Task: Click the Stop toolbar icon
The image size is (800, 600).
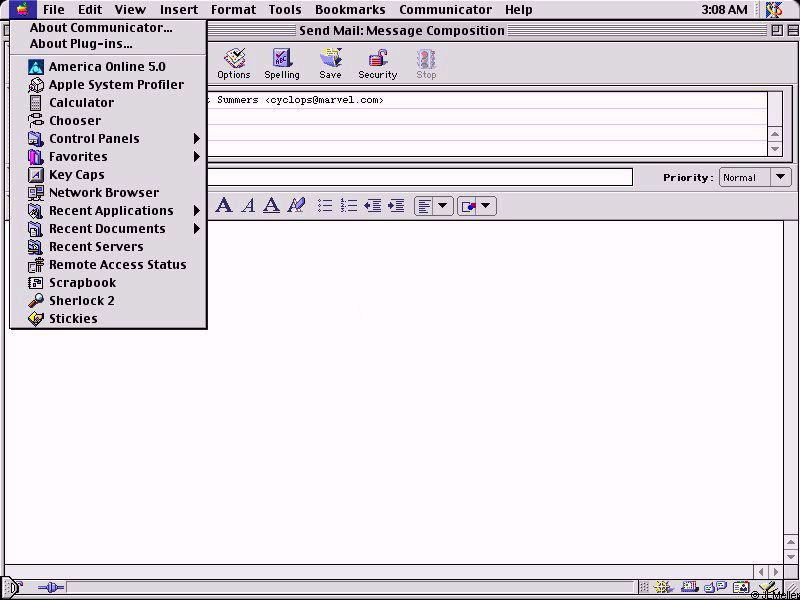Action: (426, 64)
